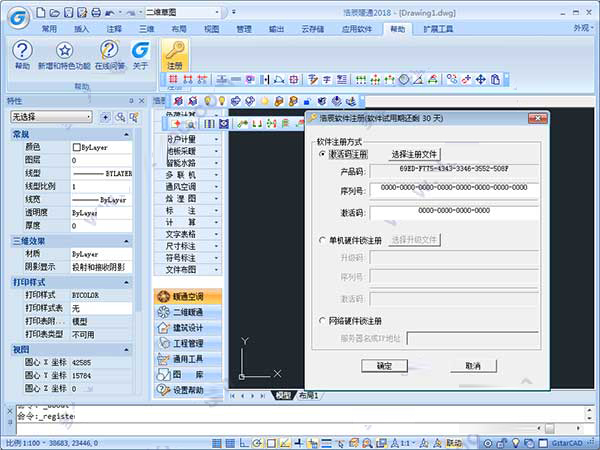Image resolution: width=600 pixels, height=450 pixels.
Task: Click the Undo arrow icon
Action: 109,13
